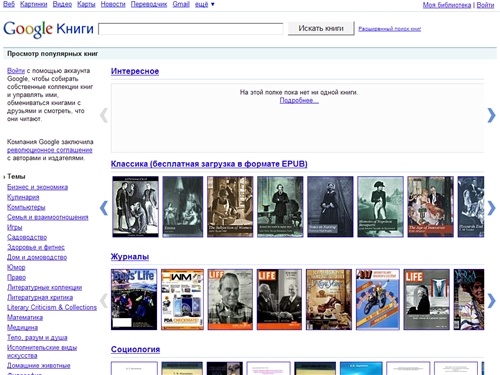Screen dimensions: 500x375
Task: Open the Новости top navigation item
Action: [x=113, y=4]
